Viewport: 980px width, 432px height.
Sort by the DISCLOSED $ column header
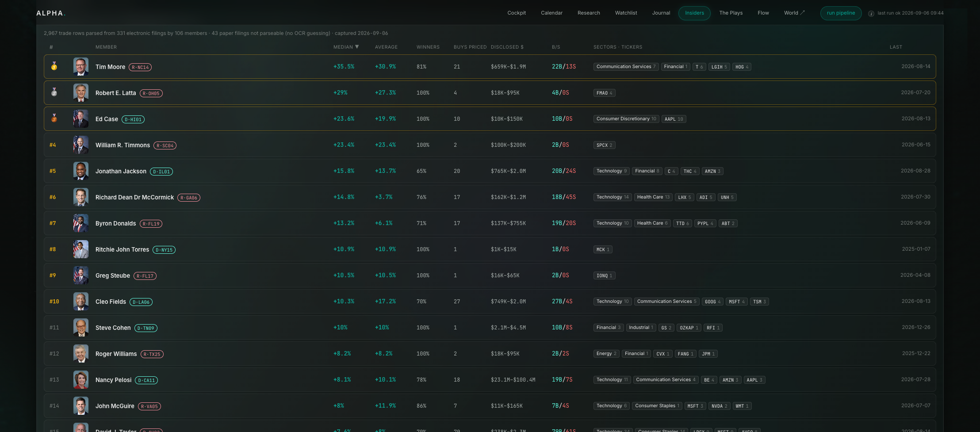point(507,47)
